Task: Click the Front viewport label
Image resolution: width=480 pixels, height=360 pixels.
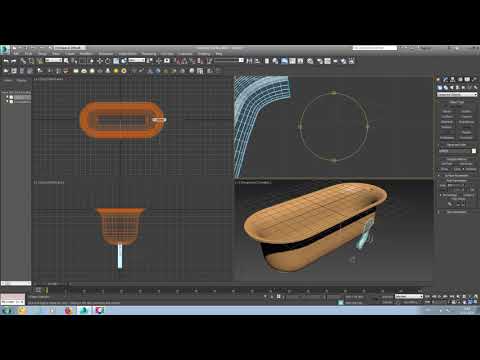Action: pos(49,182)
